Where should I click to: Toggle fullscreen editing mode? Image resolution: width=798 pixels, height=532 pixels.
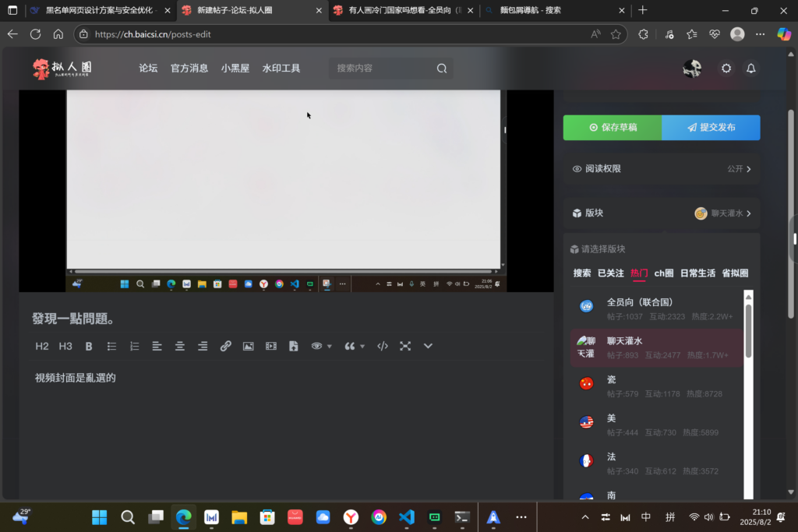click(405, 346)
